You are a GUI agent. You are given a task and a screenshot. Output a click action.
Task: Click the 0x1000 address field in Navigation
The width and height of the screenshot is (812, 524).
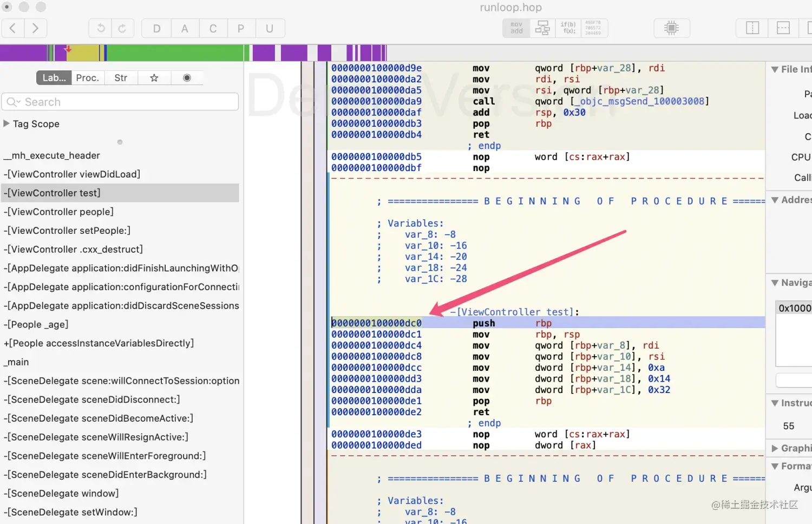tap(794, 308)
